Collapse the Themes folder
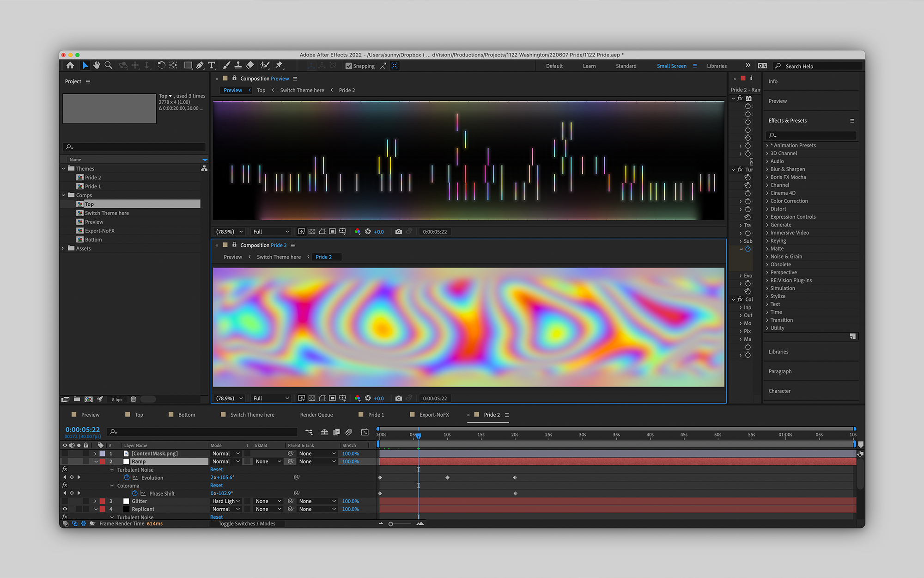The image size is (924, 578). point(64,169)
